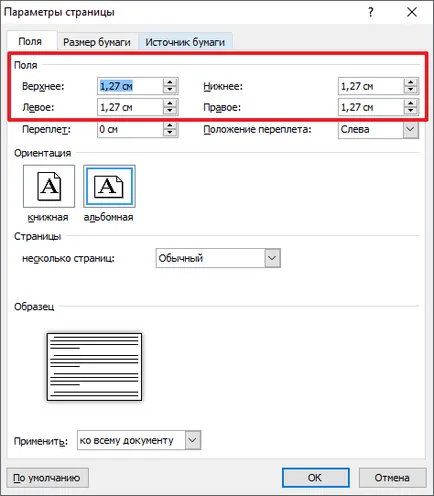
Task: Open the Применить dropdown list
Action: 193,440
